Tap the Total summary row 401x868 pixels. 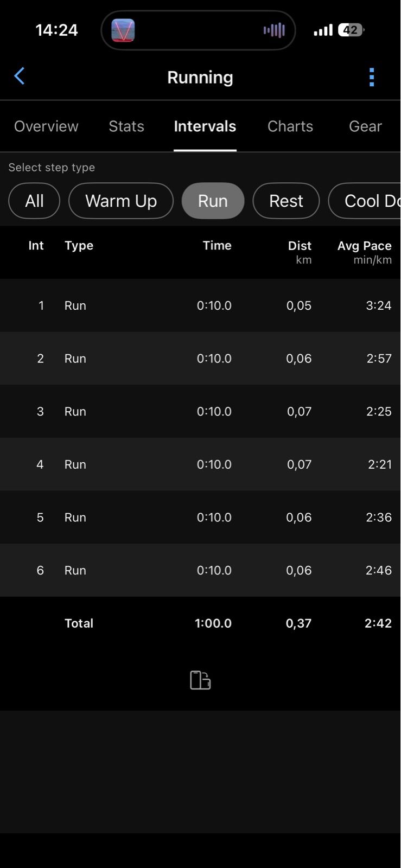tap(200, 623)
